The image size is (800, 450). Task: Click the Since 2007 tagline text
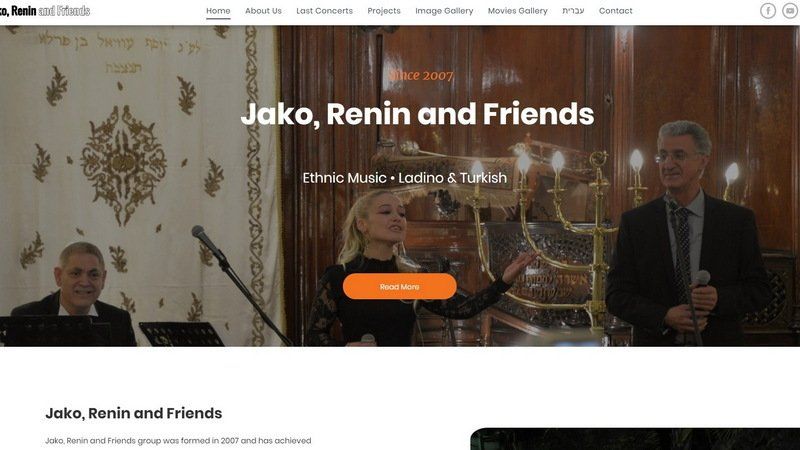[x=421, y=76]
